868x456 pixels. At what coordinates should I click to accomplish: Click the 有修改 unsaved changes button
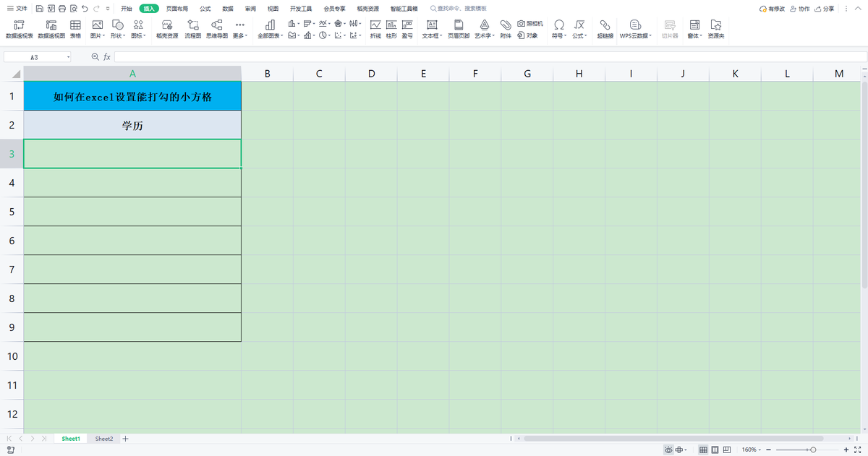(x=773, y=9)
